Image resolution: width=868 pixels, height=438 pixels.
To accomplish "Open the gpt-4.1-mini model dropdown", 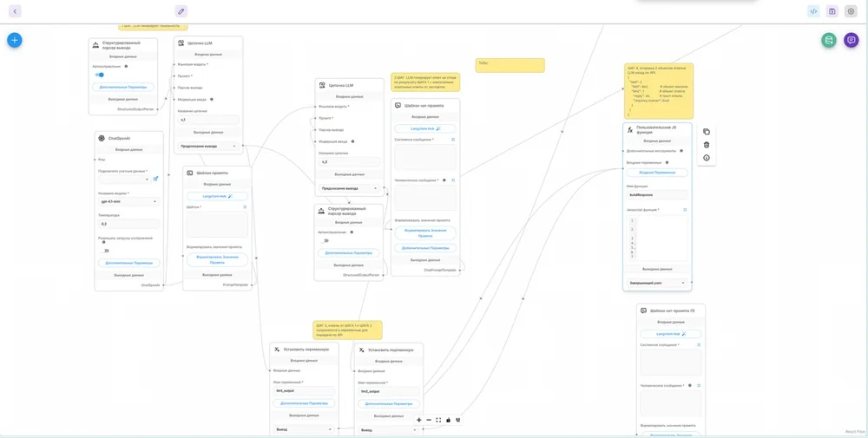I will tap(129, 201).
